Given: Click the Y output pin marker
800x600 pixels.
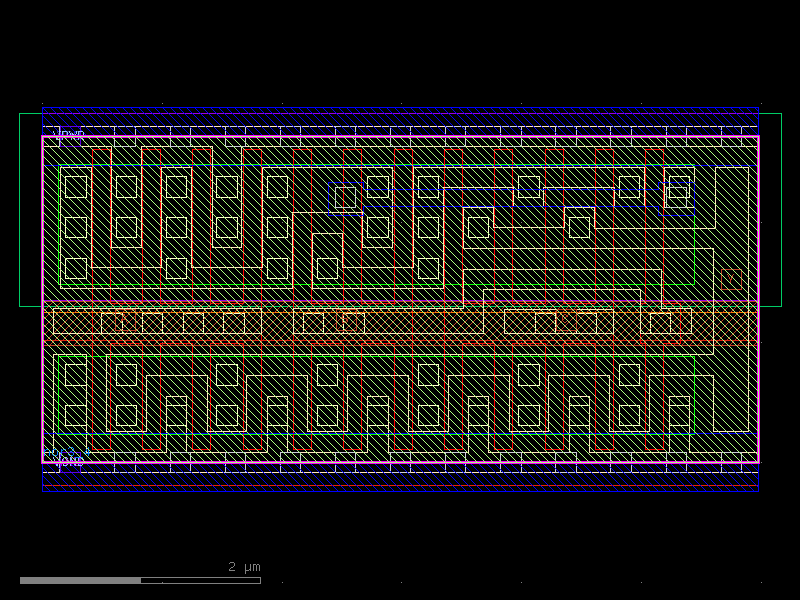Looking at the screenshot, I should tap(731, 278).
